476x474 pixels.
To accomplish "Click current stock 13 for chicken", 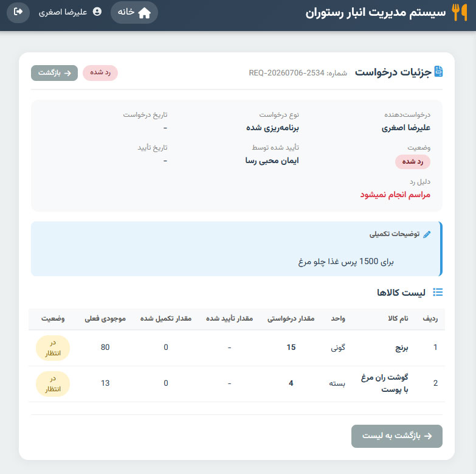I will tap(105, 383).
